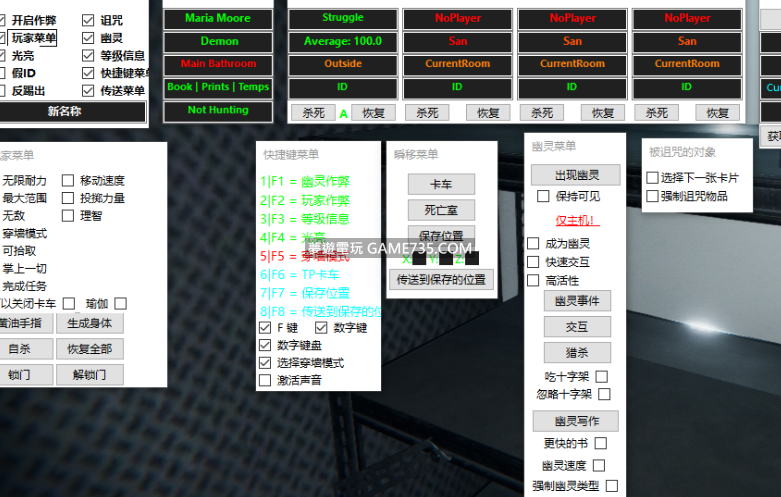Click the 3|F3 = 等级信息 hotkey line
This screenshot has width=781, height=497.
pos(305,219)
